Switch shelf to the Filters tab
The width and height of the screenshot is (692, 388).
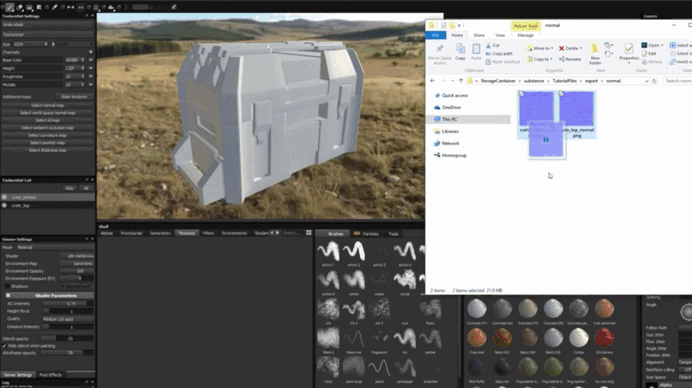[x=208, y=233]
